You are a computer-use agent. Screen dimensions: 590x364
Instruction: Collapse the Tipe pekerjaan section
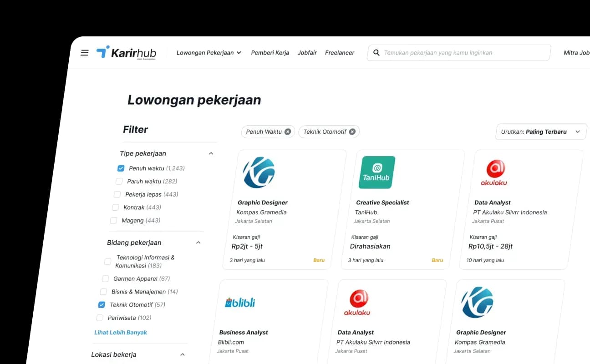coord(211,154)
